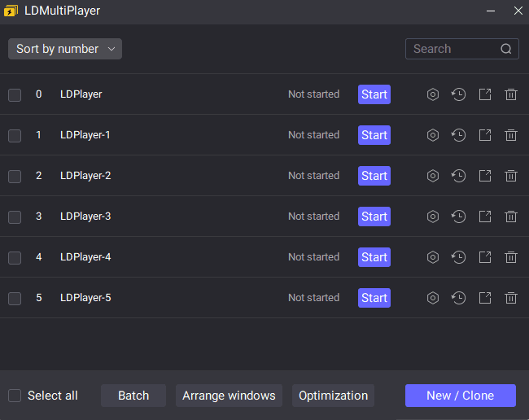Start the LDPlayer instance 0

tap(374, 94)
